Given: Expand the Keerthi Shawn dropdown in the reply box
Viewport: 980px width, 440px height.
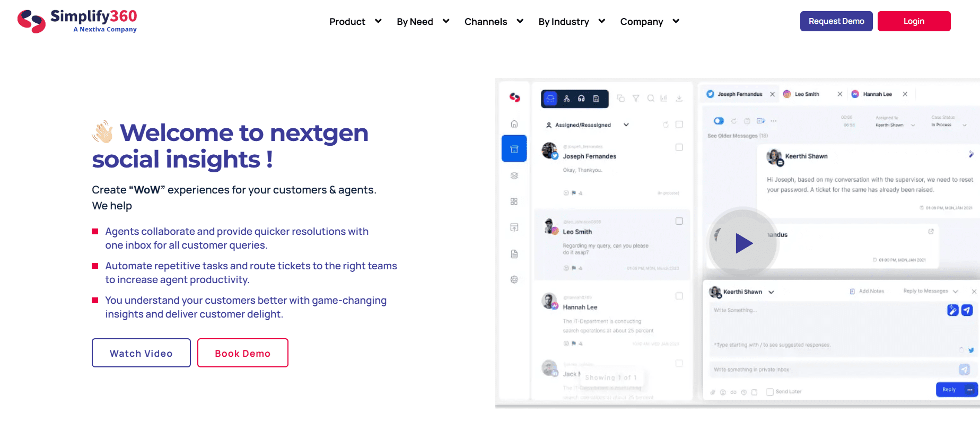Looking at the screenshot, I should (x=771, y=292).
